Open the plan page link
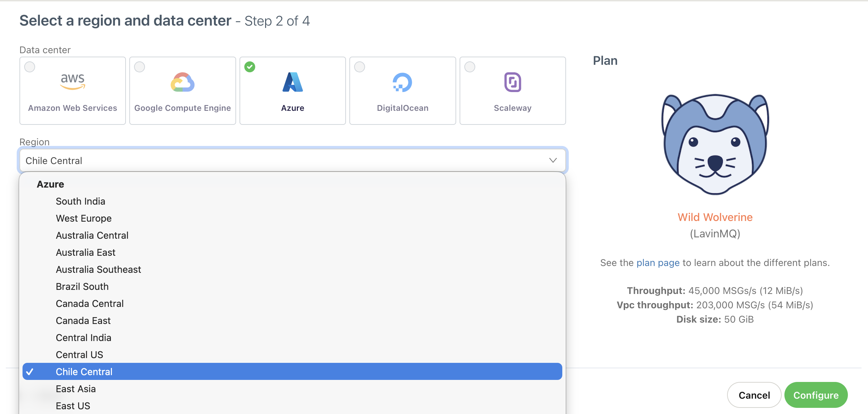This screenshot has width=868, height=414. (658, 263)
